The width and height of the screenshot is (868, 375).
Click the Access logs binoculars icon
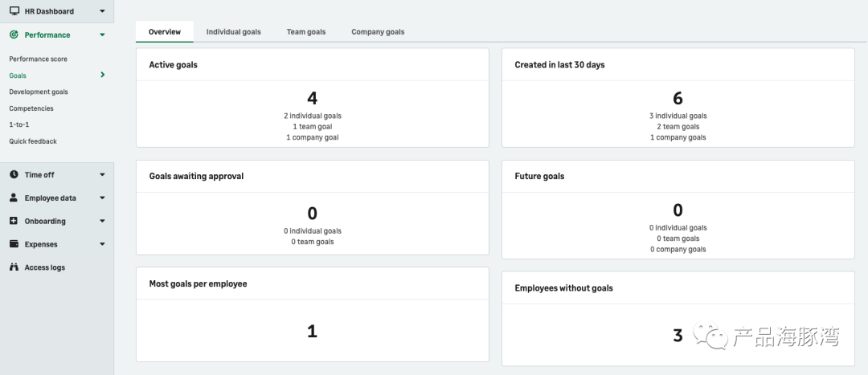pyautogui.click(x=14, y=267)
